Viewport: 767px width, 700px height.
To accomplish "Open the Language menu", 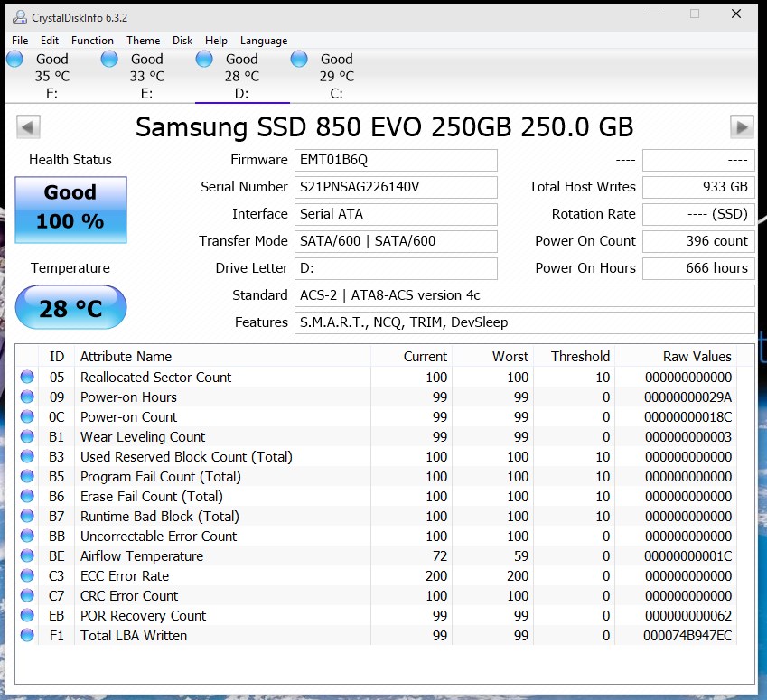I will 264,40.
